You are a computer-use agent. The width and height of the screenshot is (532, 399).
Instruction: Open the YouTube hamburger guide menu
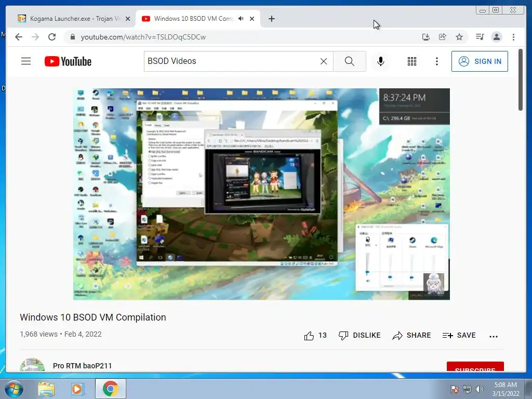(x=26, y=61)
